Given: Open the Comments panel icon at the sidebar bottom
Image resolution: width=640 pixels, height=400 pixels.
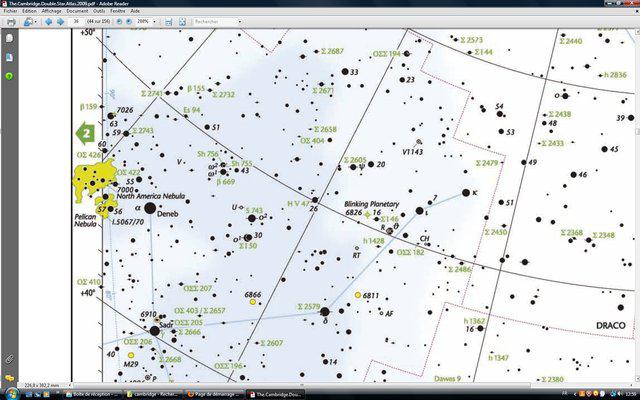Looking at the screenshot, I should (x=9, y=378).
